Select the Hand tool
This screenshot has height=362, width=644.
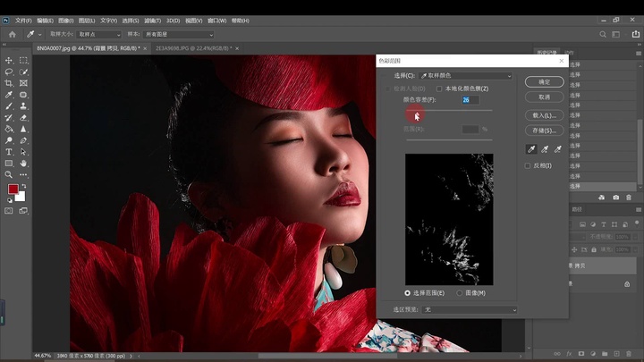point(23,164)
